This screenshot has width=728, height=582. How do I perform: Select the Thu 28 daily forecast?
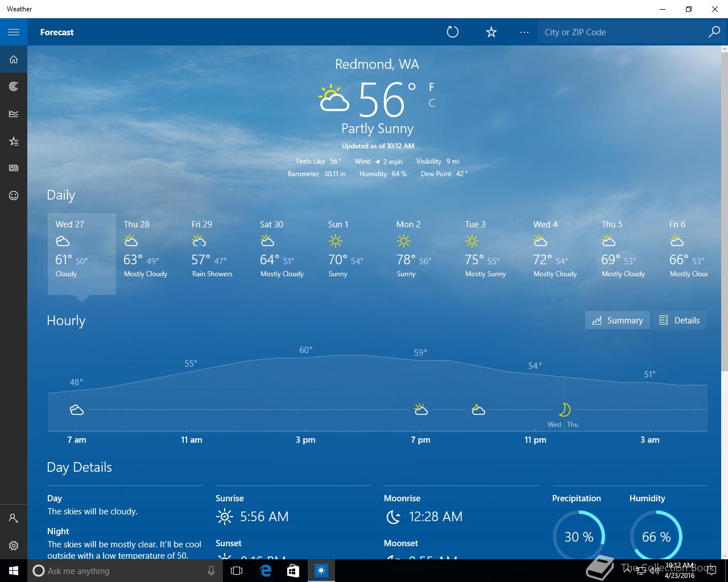tap(150, 253)
